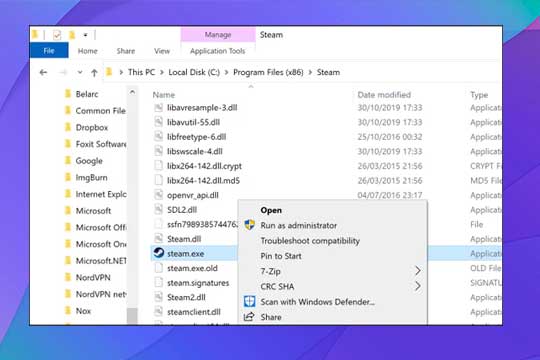The height and width of the screenshot is (360, 540).
Task: Choose Troubleshoot compatibility in context menu
Action: (x=310, y=241)
